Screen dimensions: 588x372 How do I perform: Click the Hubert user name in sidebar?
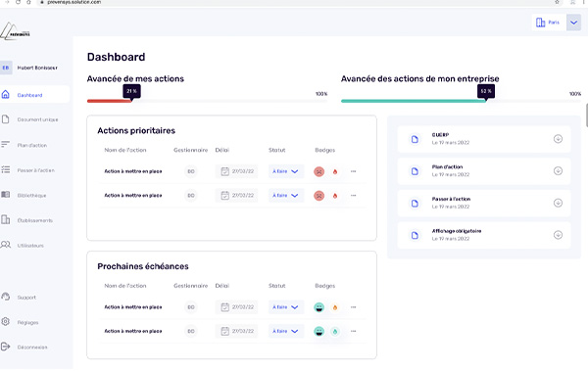point(37,68)
